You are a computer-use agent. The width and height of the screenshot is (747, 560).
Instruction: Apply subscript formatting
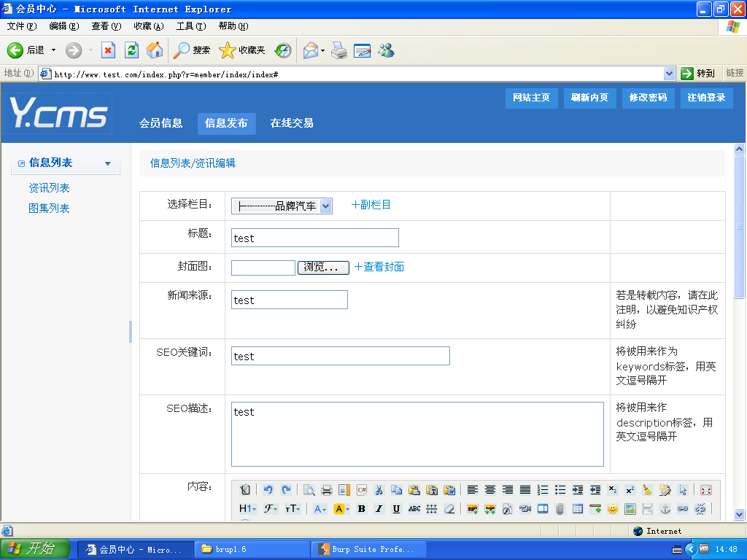click(x=613, y=489)
